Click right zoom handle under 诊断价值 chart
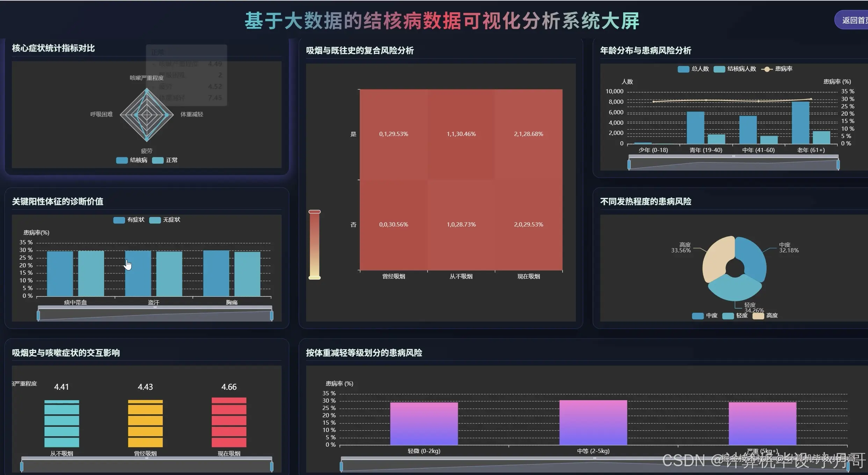Screen dimensions: 868x475 click(272, 316)
